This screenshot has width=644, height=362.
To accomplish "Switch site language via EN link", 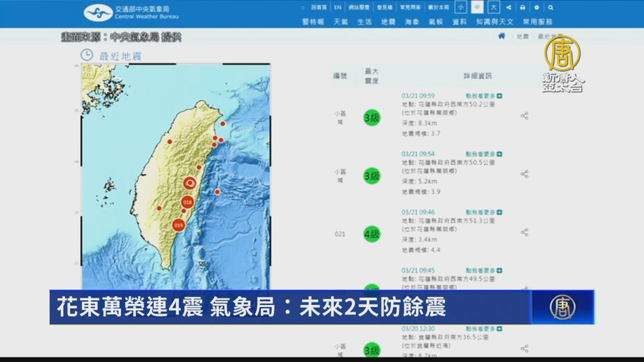I will (338, 7).
